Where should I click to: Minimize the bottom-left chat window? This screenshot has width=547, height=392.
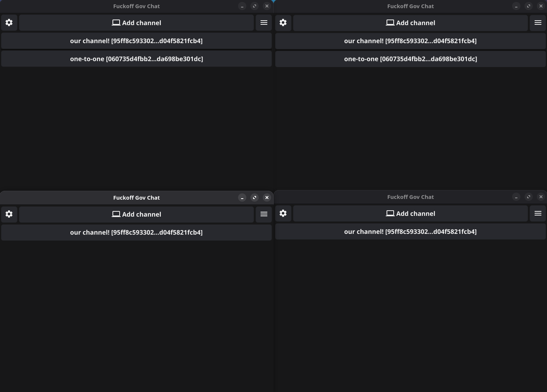[x=242, y=197]
